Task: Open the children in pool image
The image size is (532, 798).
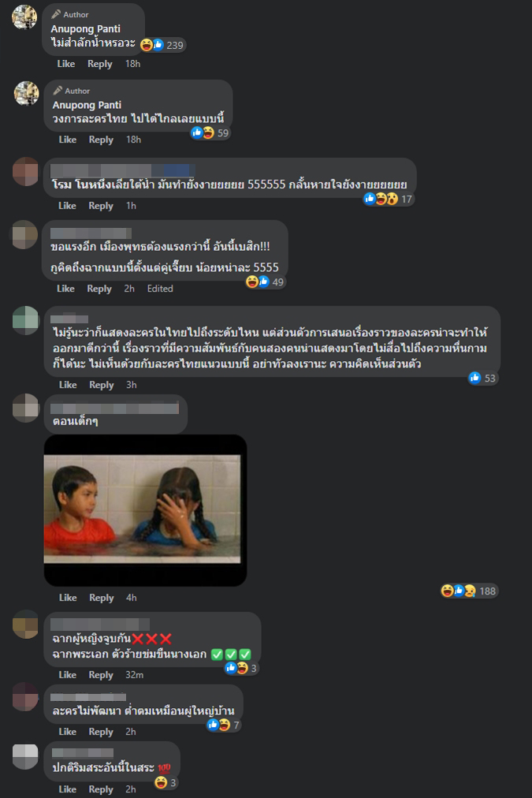Action: coord(145,510)
